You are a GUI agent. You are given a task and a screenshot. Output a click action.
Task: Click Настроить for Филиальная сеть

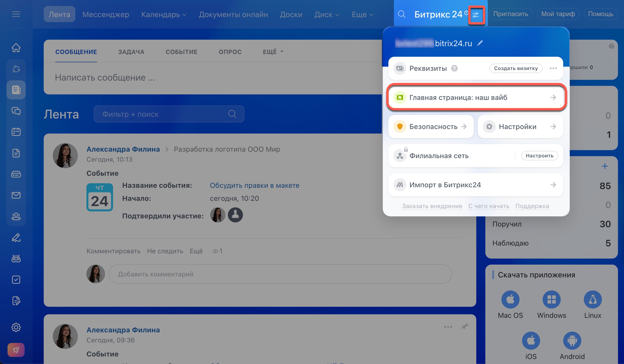[540, 156]
